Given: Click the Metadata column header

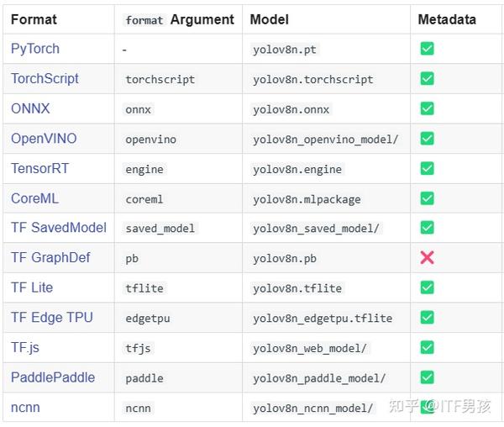Looking at the screenshot, I should [x=447, y=19].
